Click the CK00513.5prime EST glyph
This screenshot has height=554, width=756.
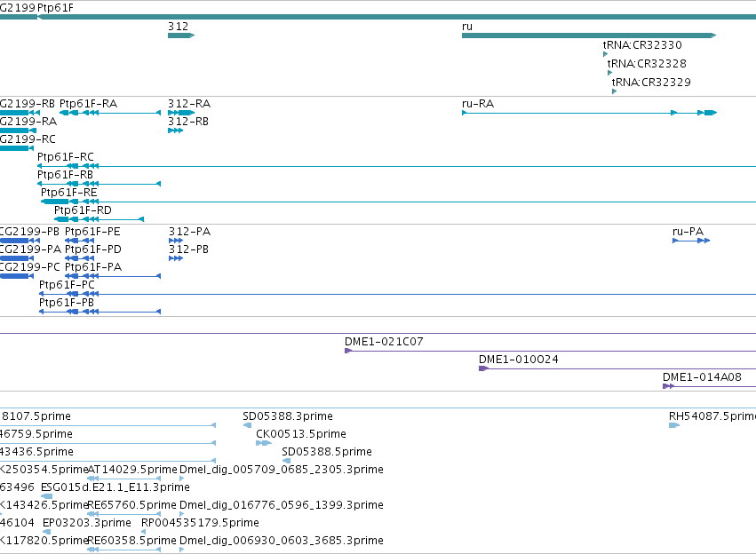pos(264,443)
